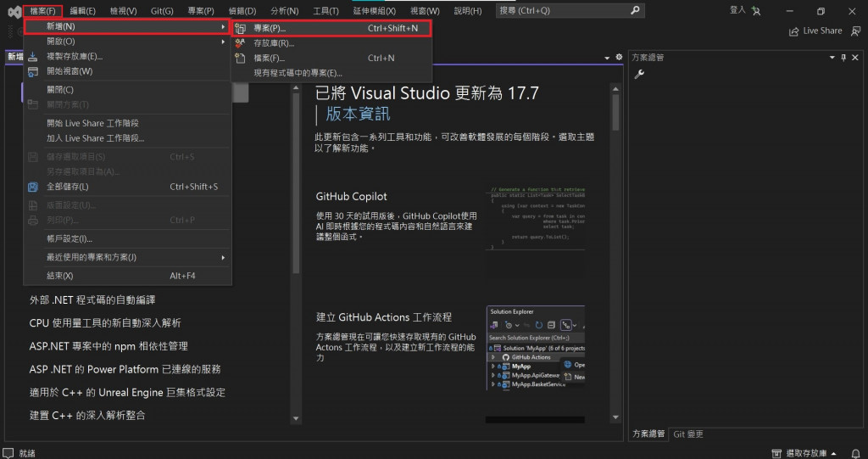Open the 專案(P) menu in menu bar
This screenshot has height=459, width=868.
pyautogui.click(x=200, y=11)
